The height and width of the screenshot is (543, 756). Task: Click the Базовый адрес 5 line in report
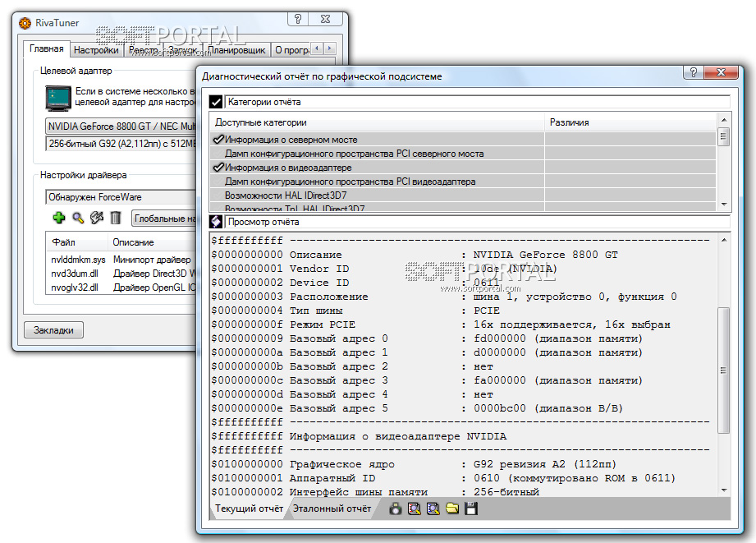pos(417,409)
